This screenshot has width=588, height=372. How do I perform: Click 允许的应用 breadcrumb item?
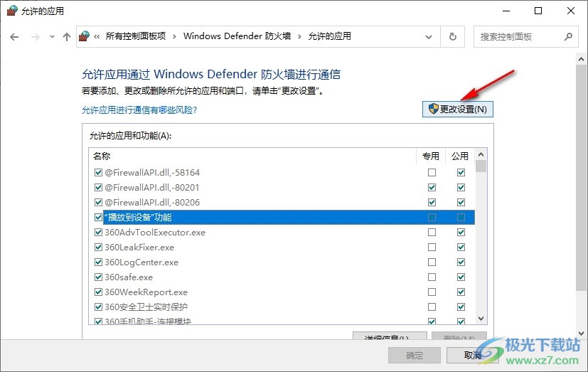point(330,36)
